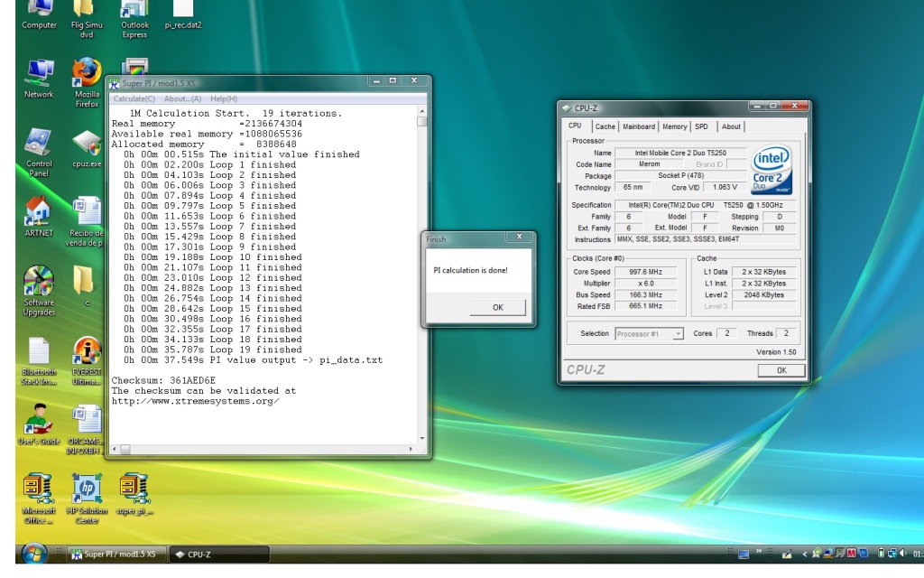Select the CPU tab in CPU-Z
Viewport: 924px width, 578px height.
pyautogui.click(x=575, y=126)
